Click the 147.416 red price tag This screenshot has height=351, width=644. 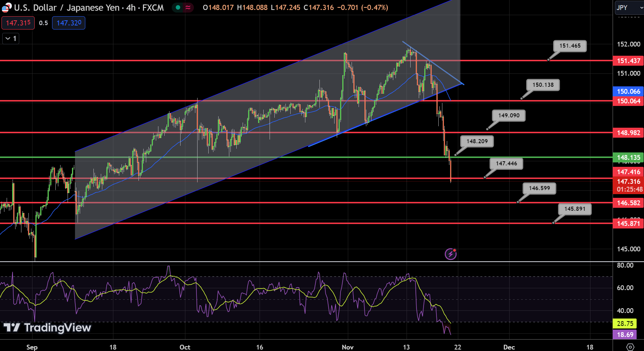(x=628, y=172)
